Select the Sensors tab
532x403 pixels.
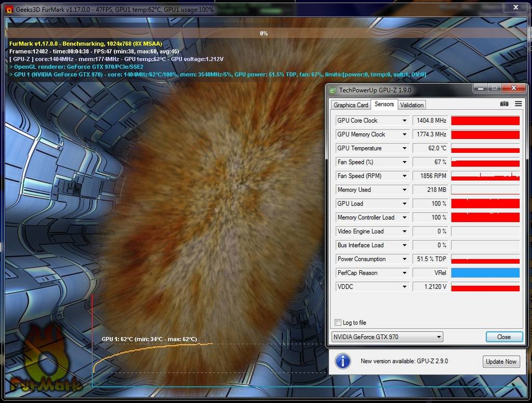[384, 104]
